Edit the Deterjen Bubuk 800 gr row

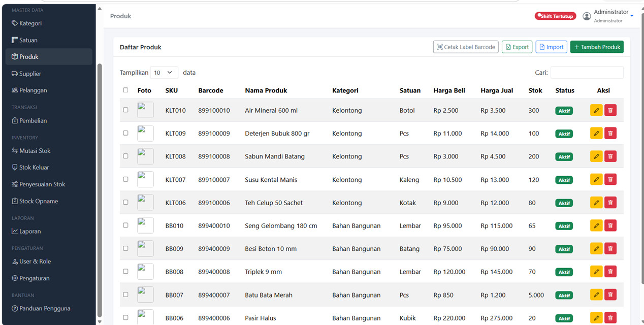click(596, 133)
